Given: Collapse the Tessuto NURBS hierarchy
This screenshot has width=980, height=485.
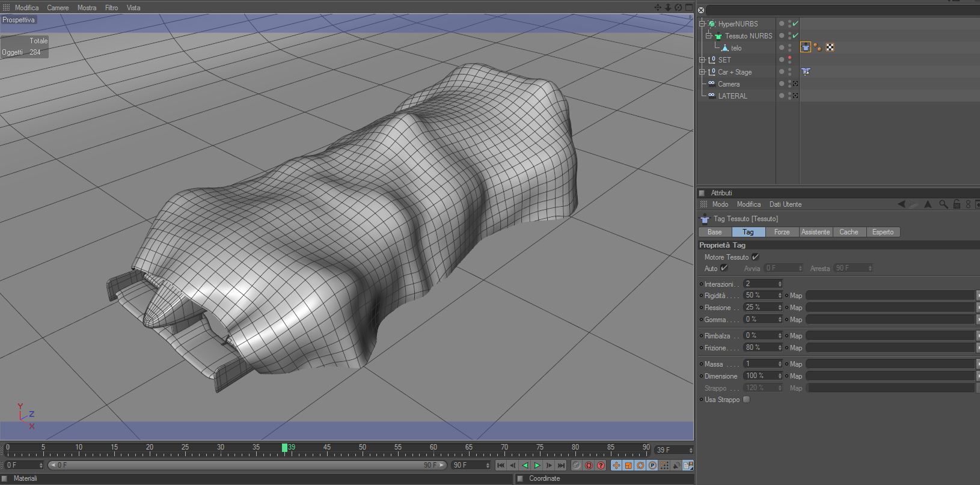Looking at the screenshot, I should (x=709, y=35).
